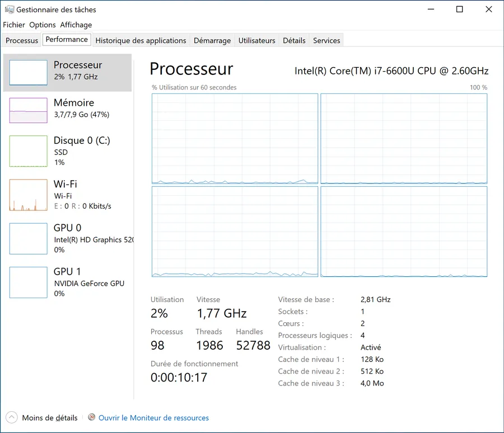Open the Fichier menu

(14, 25)
